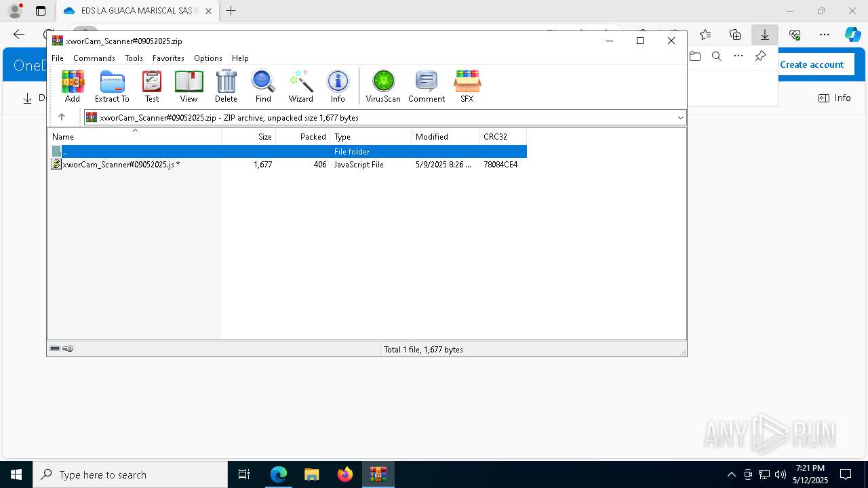
Task: Click the Edge downloads icon
Action: pyautogui.click(x=764, y=35)
